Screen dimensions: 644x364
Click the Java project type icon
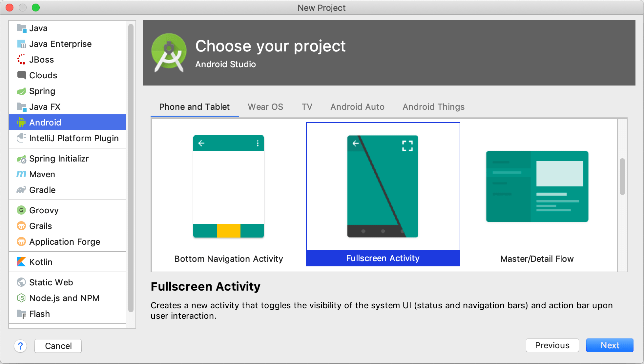pyautogui.click(x=21, y=28)
